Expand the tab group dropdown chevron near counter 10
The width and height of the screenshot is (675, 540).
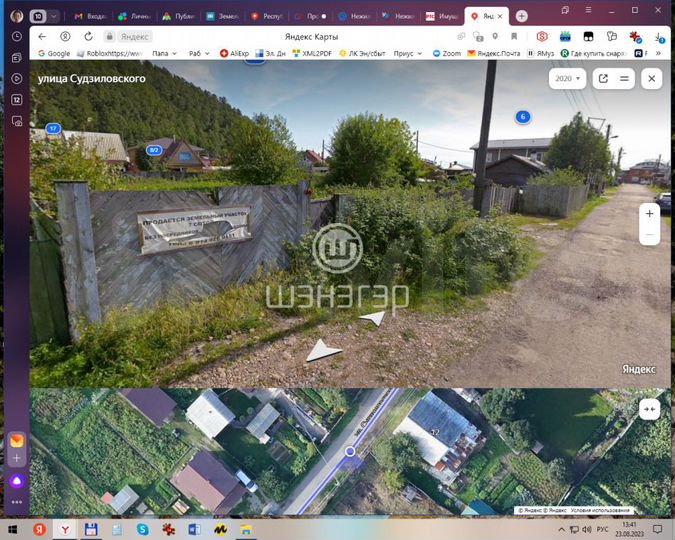(54, 16)
